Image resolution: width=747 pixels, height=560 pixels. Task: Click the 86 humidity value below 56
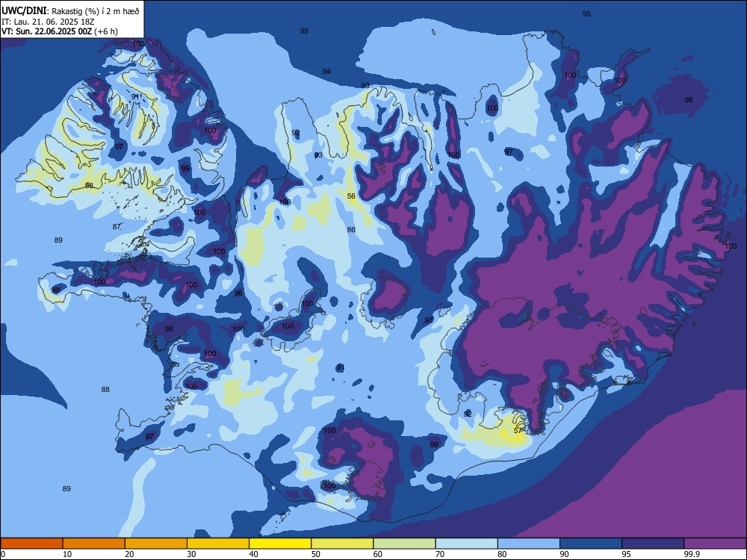[351, 229]
